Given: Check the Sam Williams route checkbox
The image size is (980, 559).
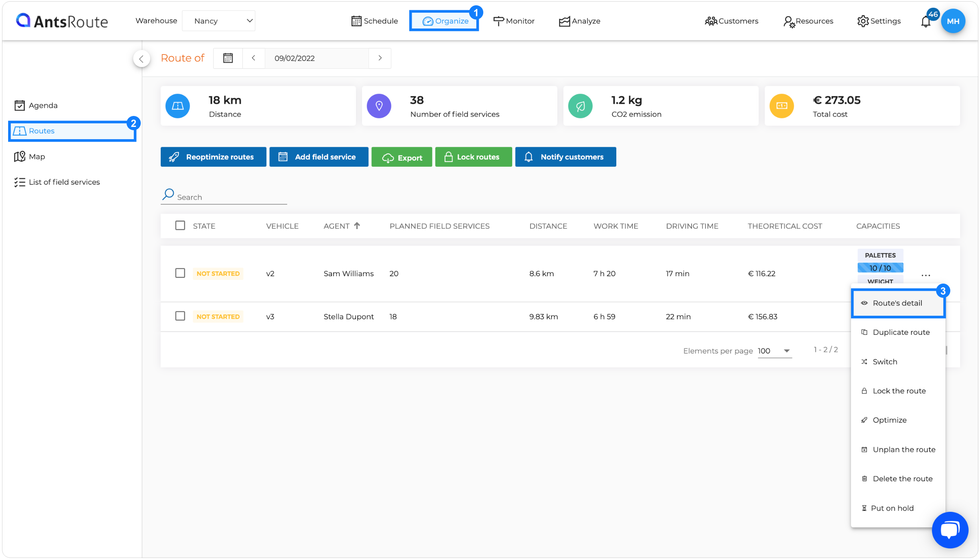Looking at the screenshot, I should click(x=180, y=273).
